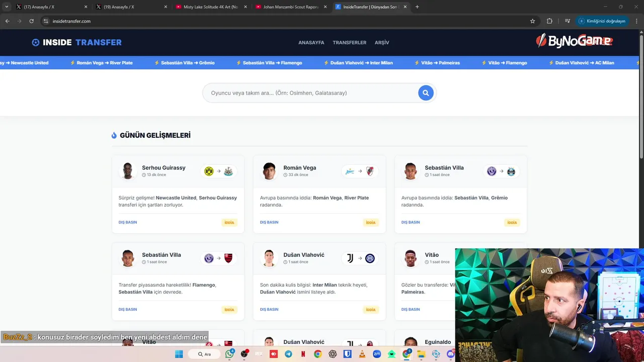This screenshot has height=362, width=644.
Task: Go back using browser back arrow
Action: pyautogui.click(x=7, y=21)
